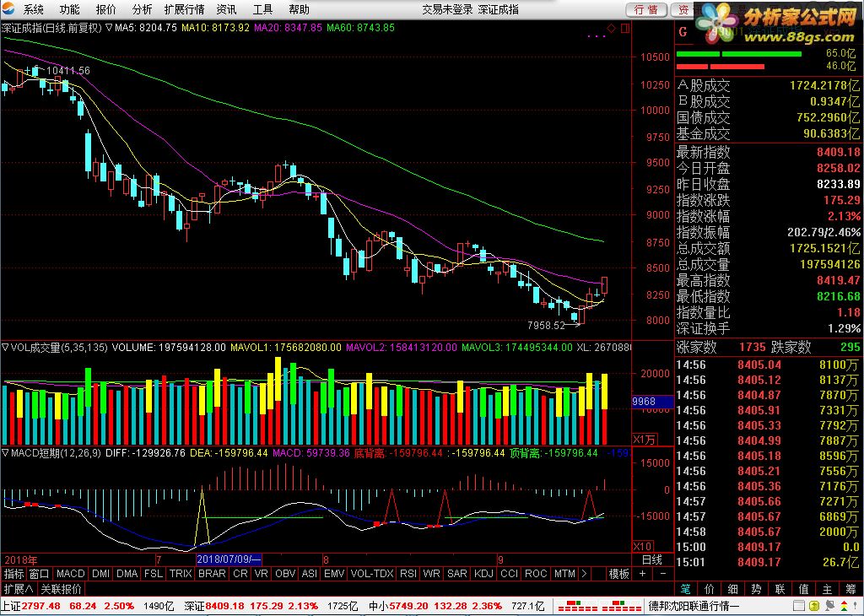The image size is (864, 616).
Task: Switch to the VR indicator tab
Action: pos(262,574)
